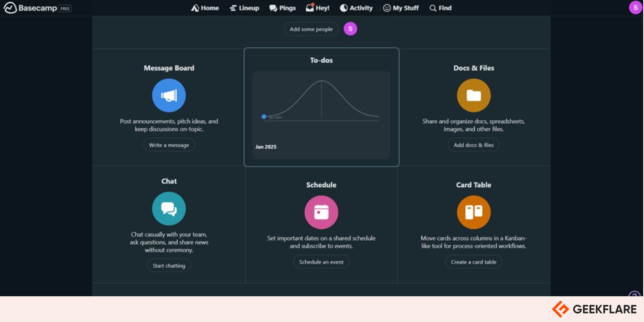Open the Docs & Files heading
The image size is (644, 322).
click(474, 68)
